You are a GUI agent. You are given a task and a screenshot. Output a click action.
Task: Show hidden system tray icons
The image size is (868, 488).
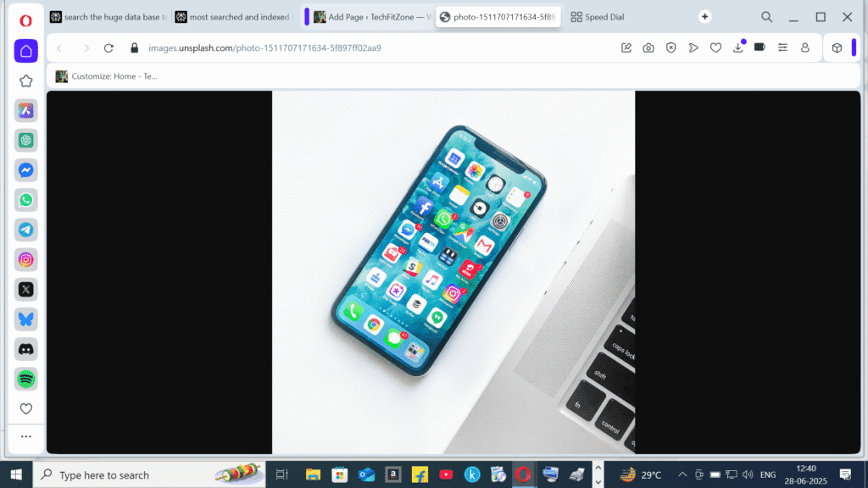point(682,474)
